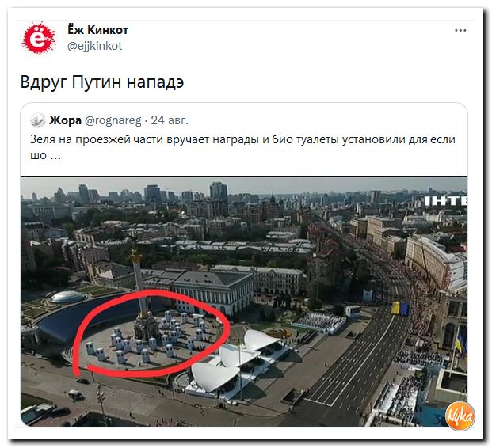Click the red circled area in photo
This screenshot has height=448, width=492.
coord(150,333)
